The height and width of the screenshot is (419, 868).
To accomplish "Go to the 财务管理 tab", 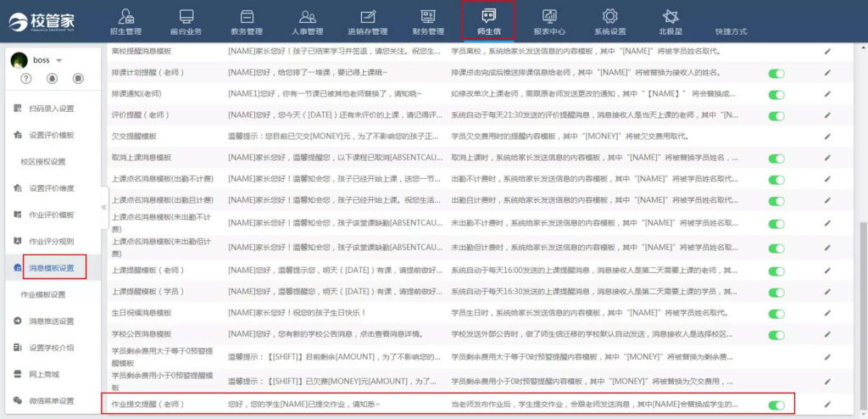I will (x=428, y=21).
